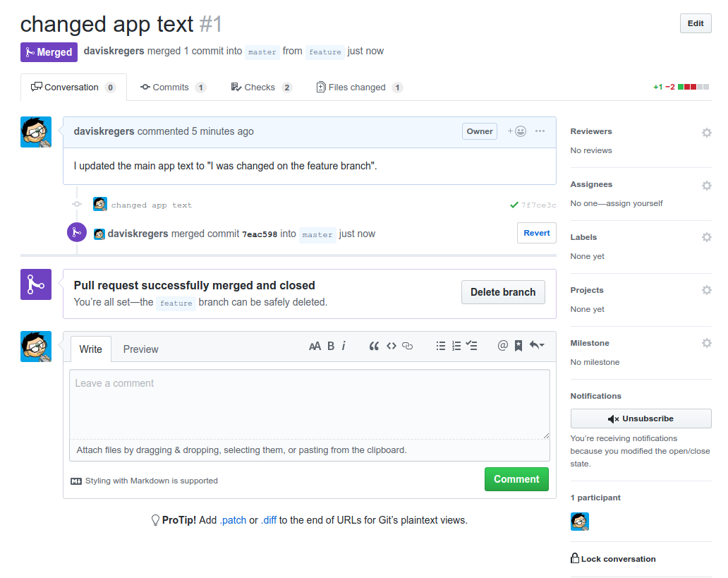728x578 pixels.
Task: Toggle notifications with the Unsubscribe button
Action: [x=641, y=419]
